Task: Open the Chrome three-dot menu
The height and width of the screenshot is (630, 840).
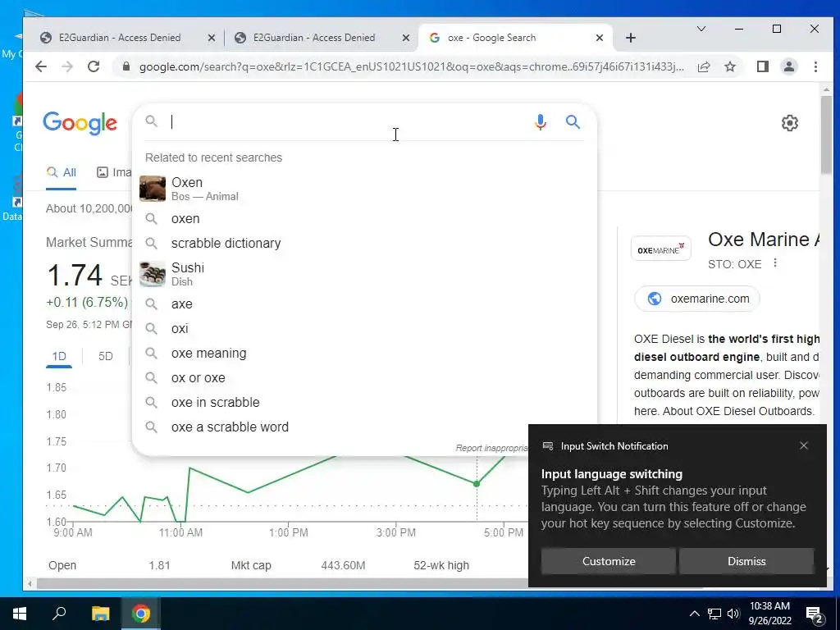Action: 815,66
